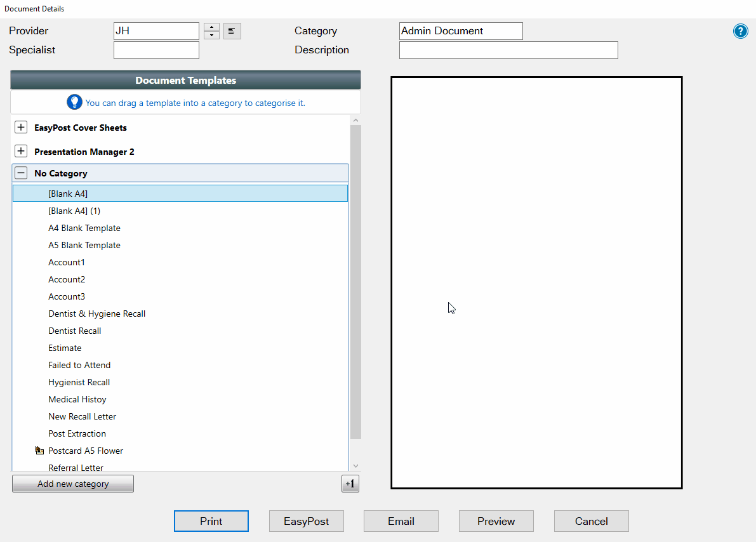Click the provider stepper up arrow
This screenshot has height=542, width=756.
211,27
